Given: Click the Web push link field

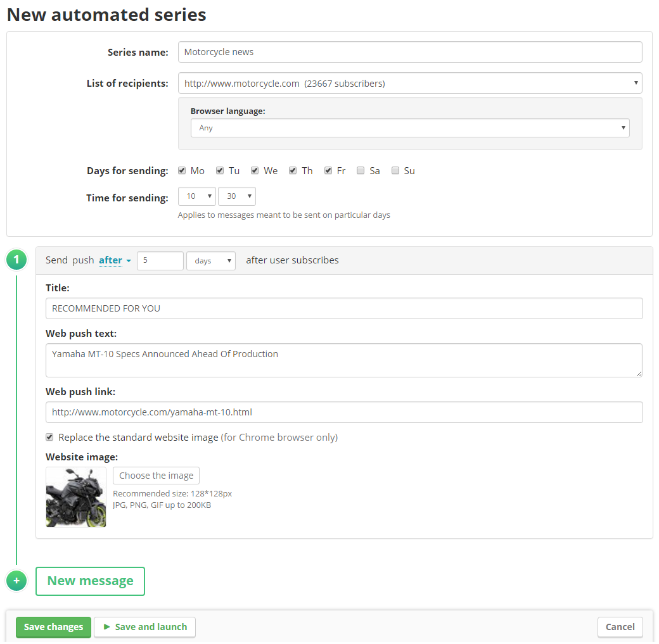Looking at the screenshot, I should point(344,412).
